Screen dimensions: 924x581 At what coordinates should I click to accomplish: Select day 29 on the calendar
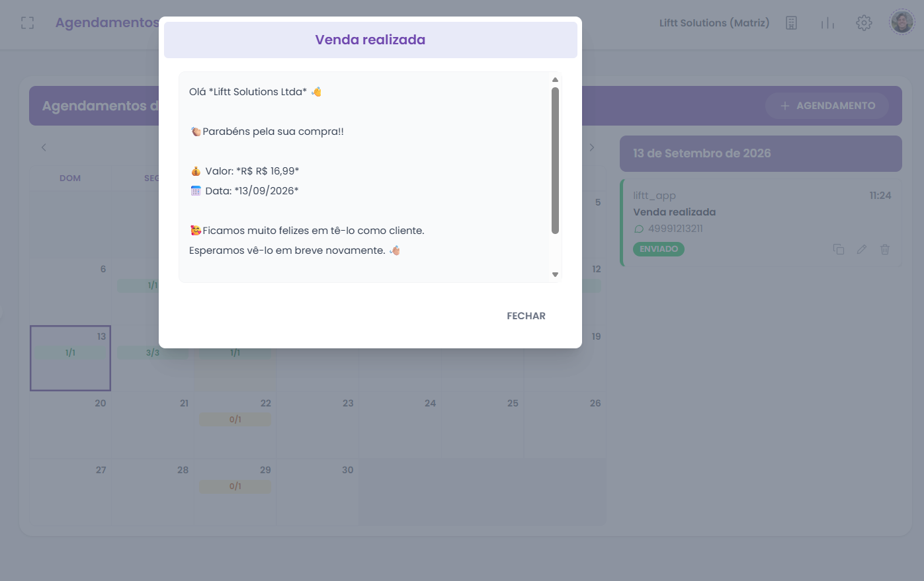(235, 492)
